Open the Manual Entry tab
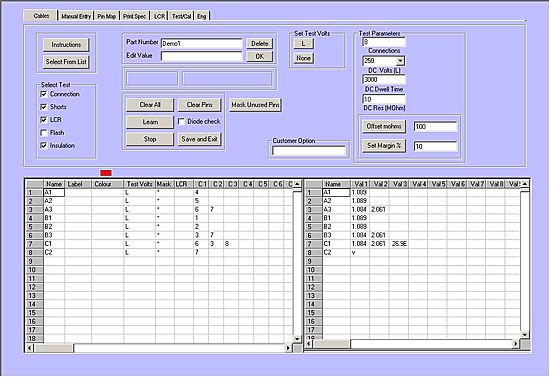Viewport: 550px width, 377px height. point(76,16)
